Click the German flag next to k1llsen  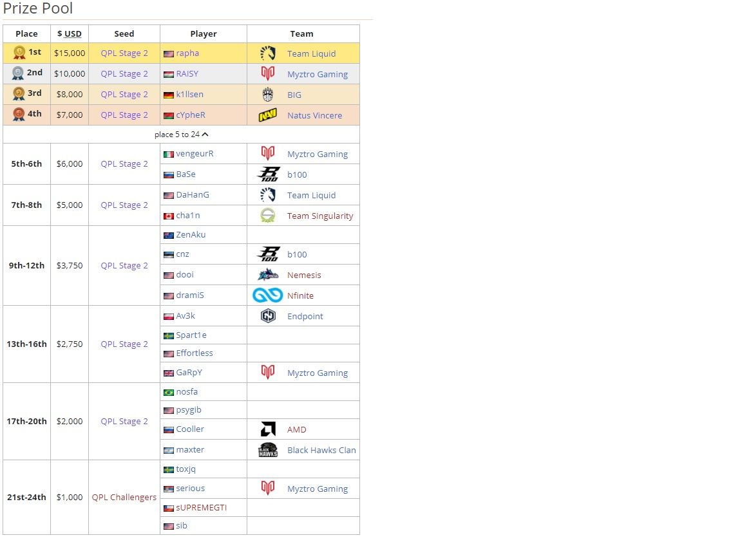click(x=169, y=94)
